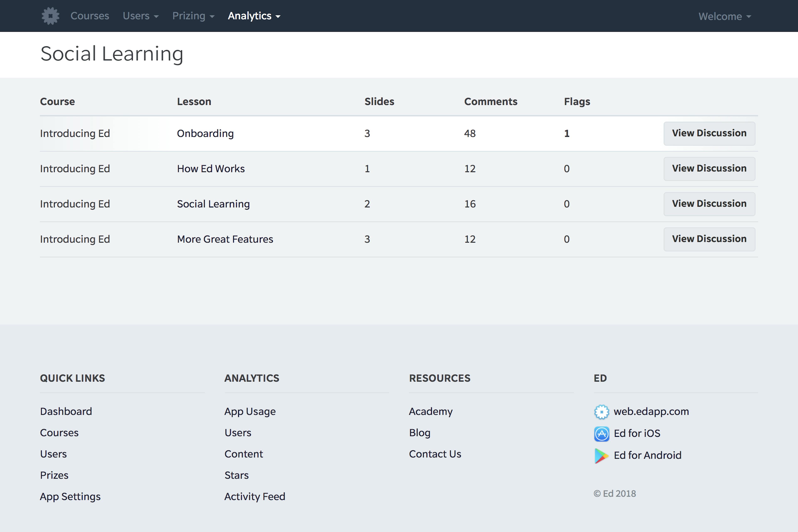Click the Slides column header

click(379, 101)
